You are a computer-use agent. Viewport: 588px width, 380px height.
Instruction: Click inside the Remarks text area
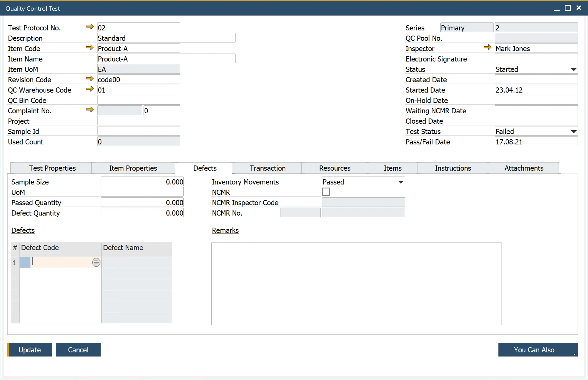(x=356, y=283)
